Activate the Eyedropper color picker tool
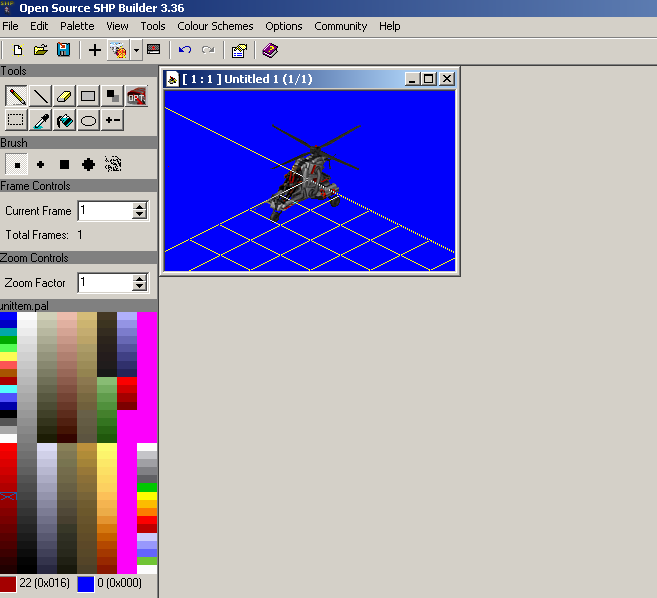The image size is (657, 598). [x=40, y=121]
